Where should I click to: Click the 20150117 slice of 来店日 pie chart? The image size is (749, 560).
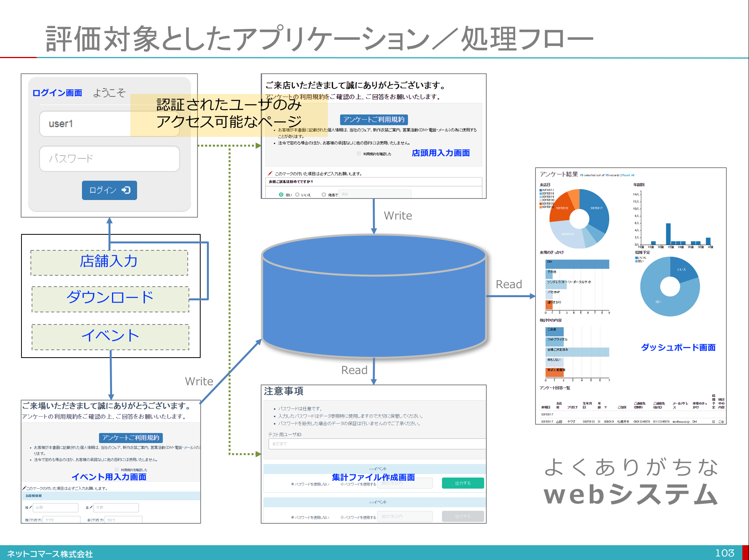pyautogui.click(x=596, y=208)
